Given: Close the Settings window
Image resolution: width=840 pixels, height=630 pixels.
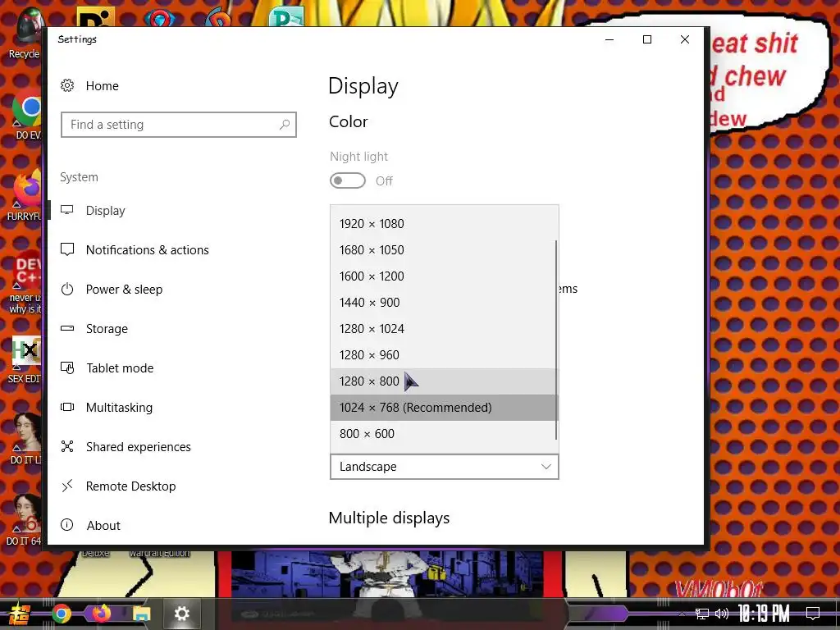Looking at the screenshot, I should pos(685,39).
